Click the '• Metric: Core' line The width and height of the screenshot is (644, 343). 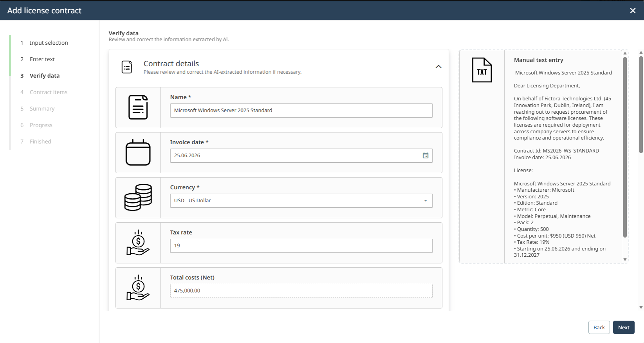pyautogui.click(x=530, y=210)
